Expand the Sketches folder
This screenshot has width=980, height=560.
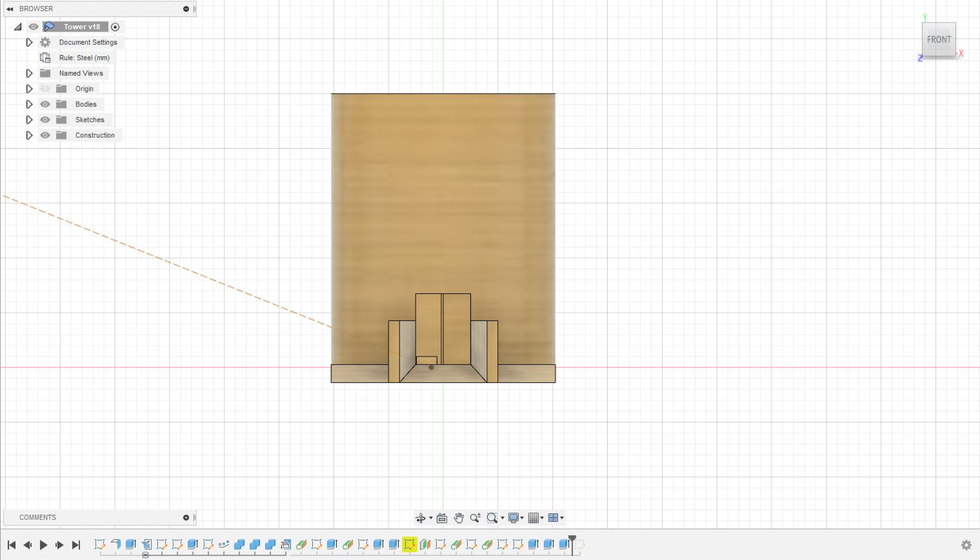pos(29,120)
